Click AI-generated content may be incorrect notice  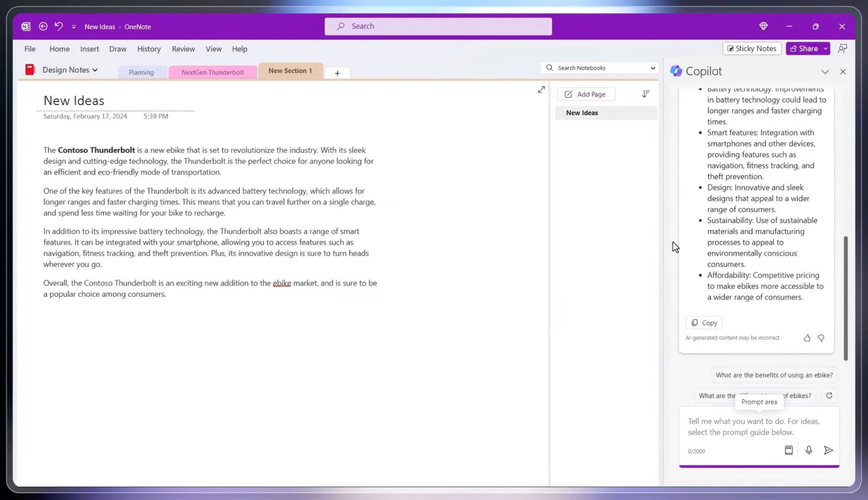click(x=732, y=338)
